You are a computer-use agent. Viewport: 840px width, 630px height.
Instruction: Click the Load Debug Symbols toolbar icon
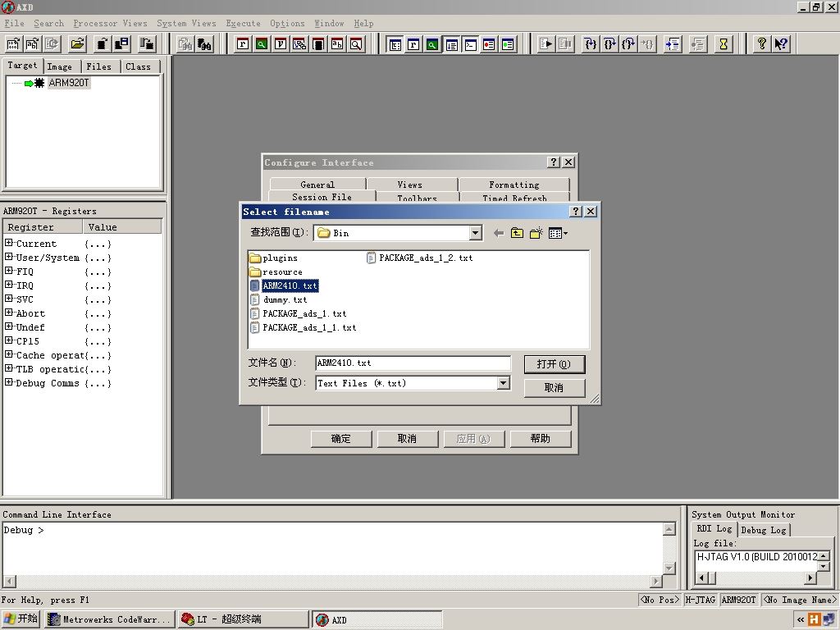coord(33,44)
